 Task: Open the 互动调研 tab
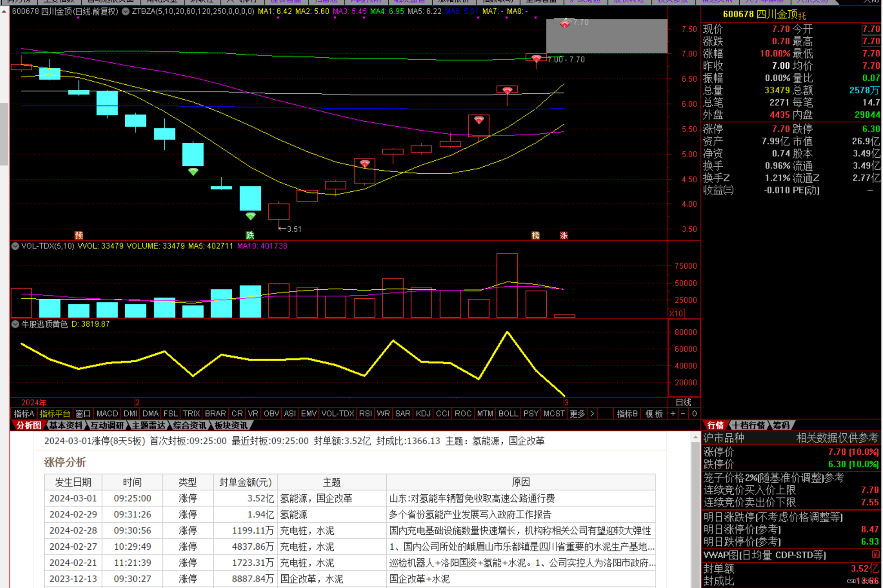pyautogui.click(x=107, y=425)
